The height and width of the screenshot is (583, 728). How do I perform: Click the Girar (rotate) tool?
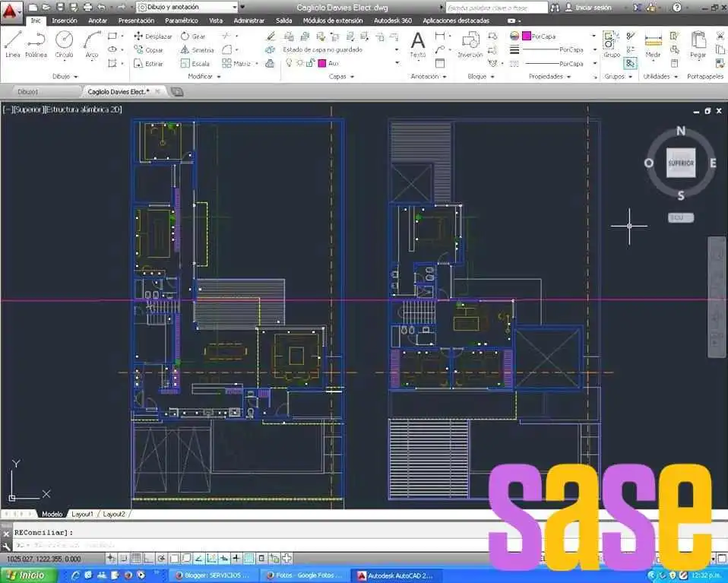pos(193,36)
